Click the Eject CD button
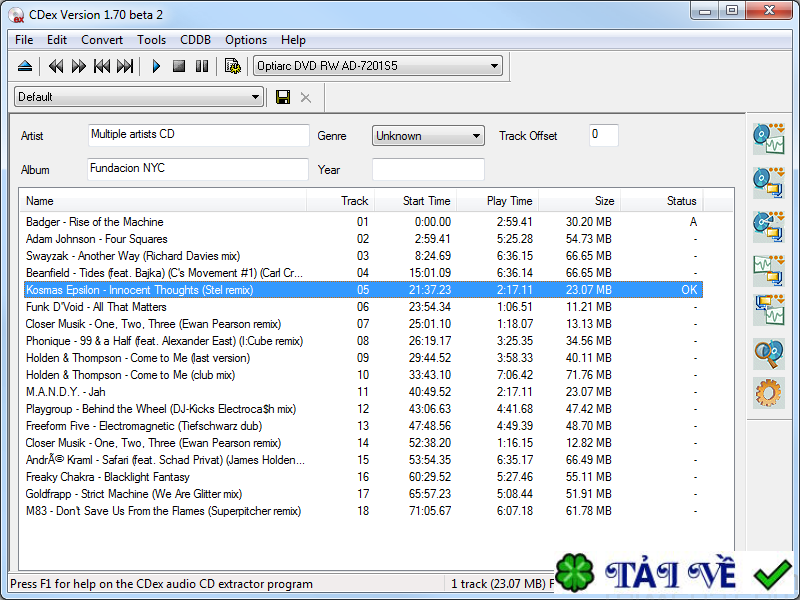 (25, 66)
